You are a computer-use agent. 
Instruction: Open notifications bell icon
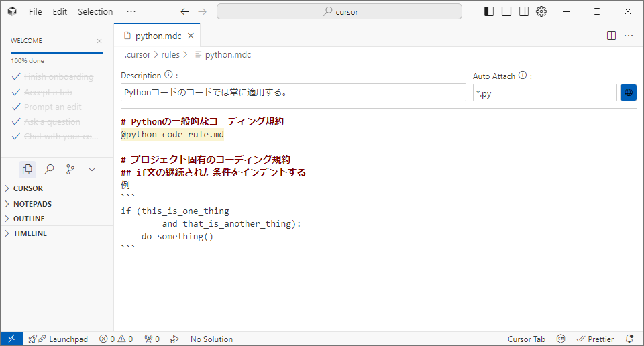(x=629, y=339)
